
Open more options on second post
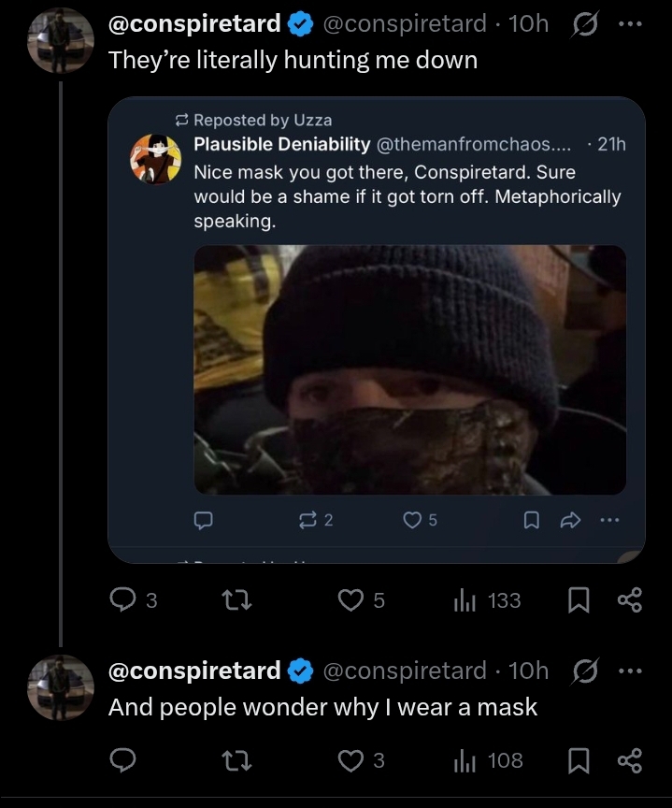pos(631,671)
